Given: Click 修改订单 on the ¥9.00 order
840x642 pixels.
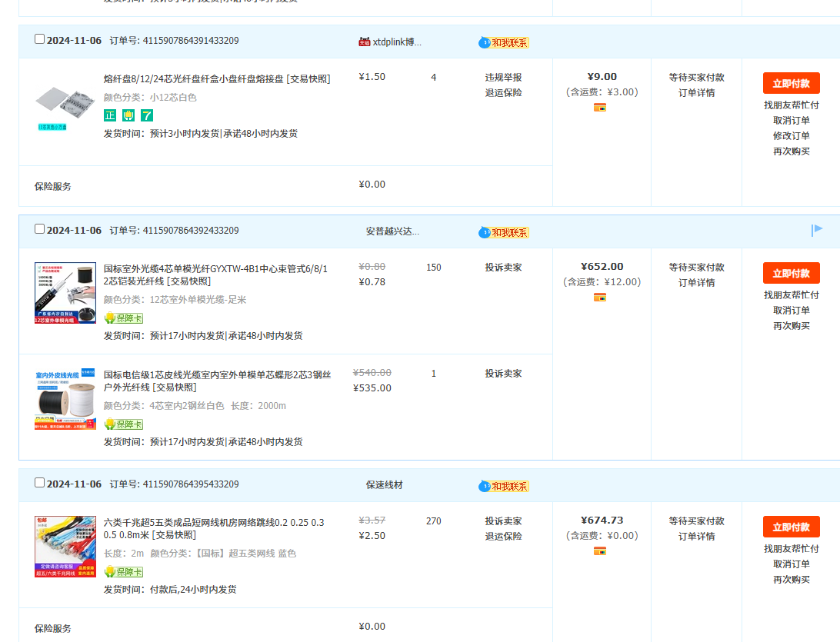Looking at the screenshot, I should 792,136.
